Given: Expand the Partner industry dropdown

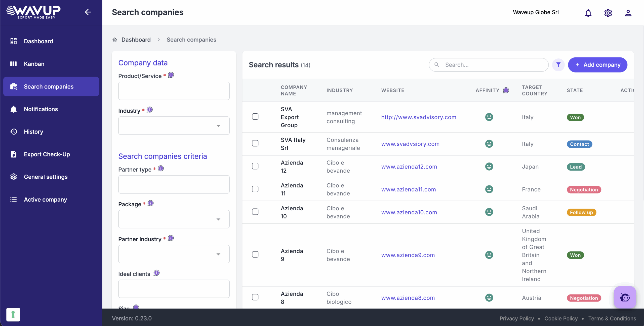Looking at the screenshot, I should tap(174, 254).
